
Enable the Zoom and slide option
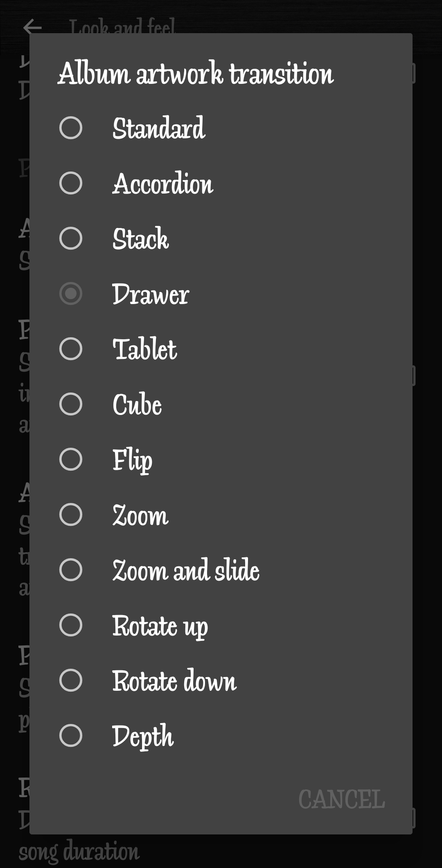pos(71,570)
